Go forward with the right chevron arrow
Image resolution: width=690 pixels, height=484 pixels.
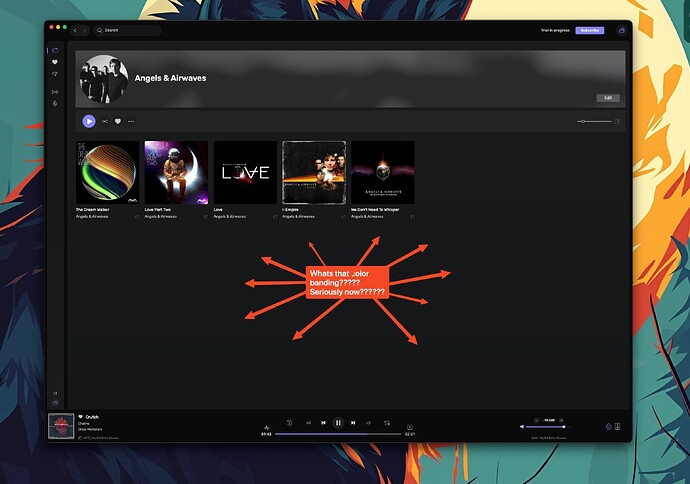click(85, 30)
